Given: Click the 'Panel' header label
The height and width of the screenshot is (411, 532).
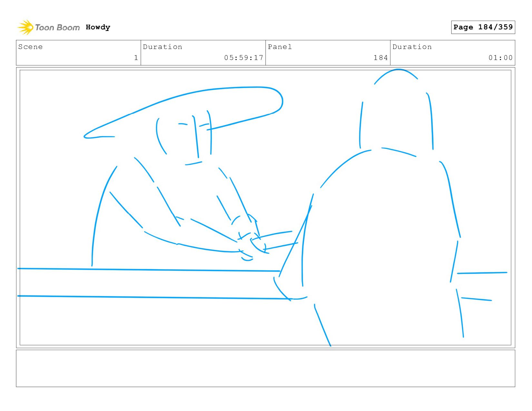Looking at the screenshot, I should tap(280, 47).
